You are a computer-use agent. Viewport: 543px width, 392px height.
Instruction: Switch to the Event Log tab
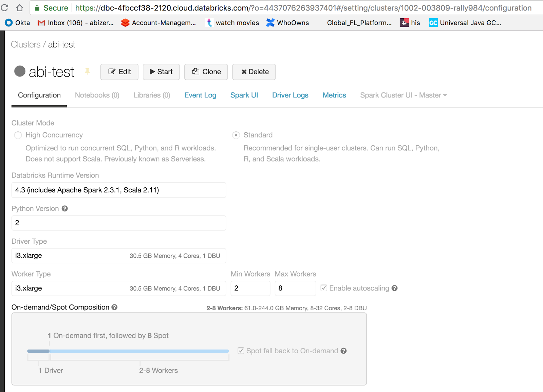200,95
